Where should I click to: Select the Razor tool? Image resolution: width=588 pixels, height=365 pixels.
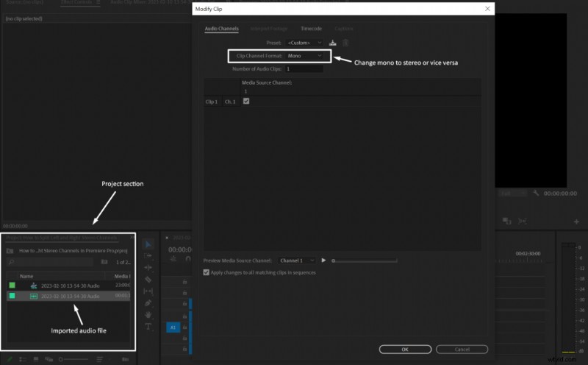[148, 280]
